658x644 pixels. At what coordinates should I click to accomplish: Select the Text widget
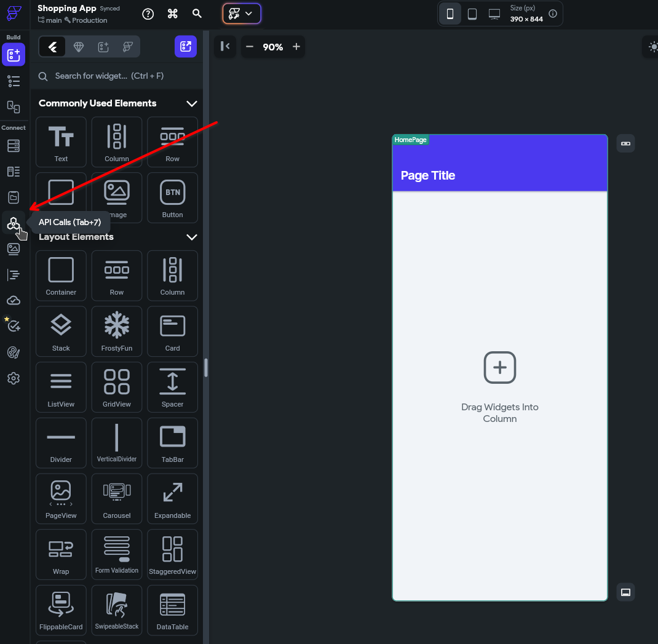pos(61,142)
